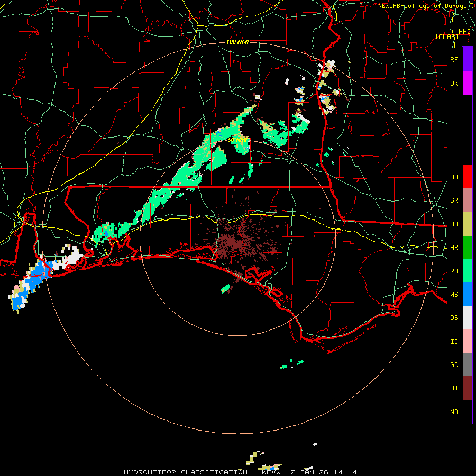This screenshot has height=476, width=476.
Task: Click the dark red biological clutter at radar center
Action: coord(239,239)
